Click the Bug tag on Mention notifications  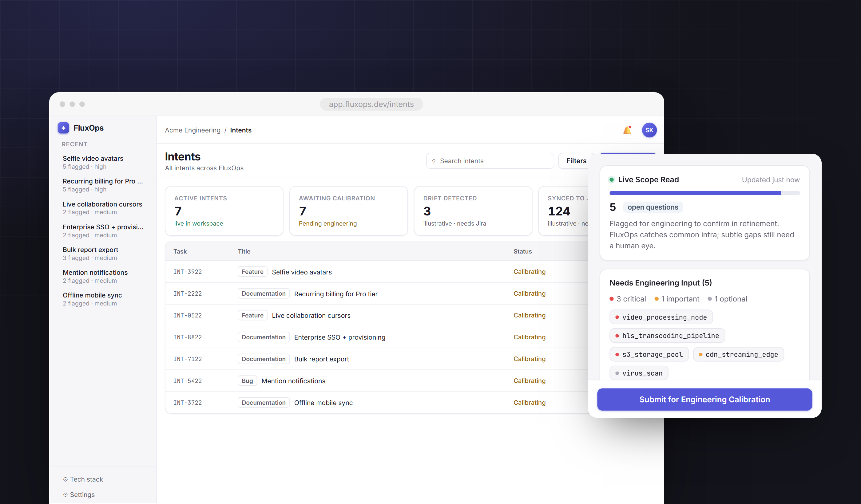(x=247, y=381)
